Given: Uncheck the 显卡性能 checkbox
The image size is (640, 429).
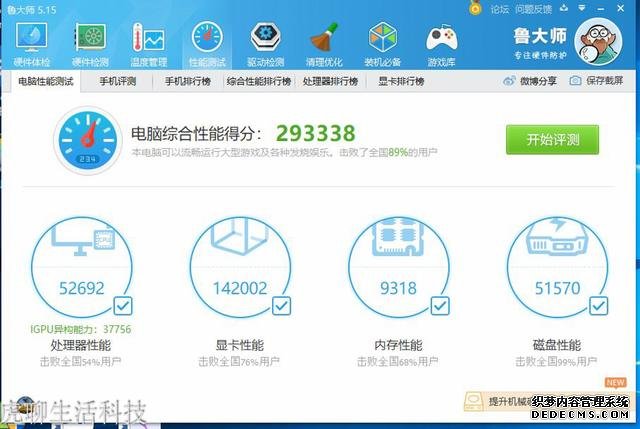Looking at the screenshot, I should [282, 306].
